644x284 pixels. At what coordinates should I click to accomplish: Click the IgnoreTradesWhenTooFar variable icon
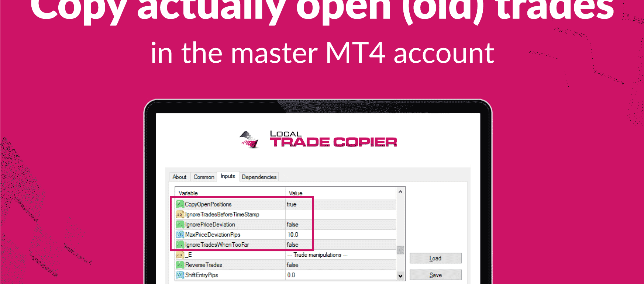[x=180, y=245]
